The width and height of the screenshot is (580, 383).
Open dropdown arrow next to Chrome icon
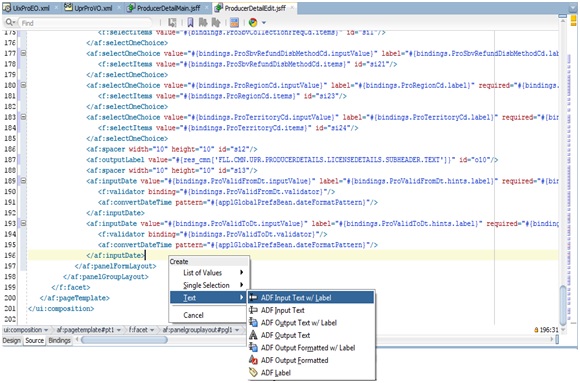pyautogui.click(x=264, y=23)
